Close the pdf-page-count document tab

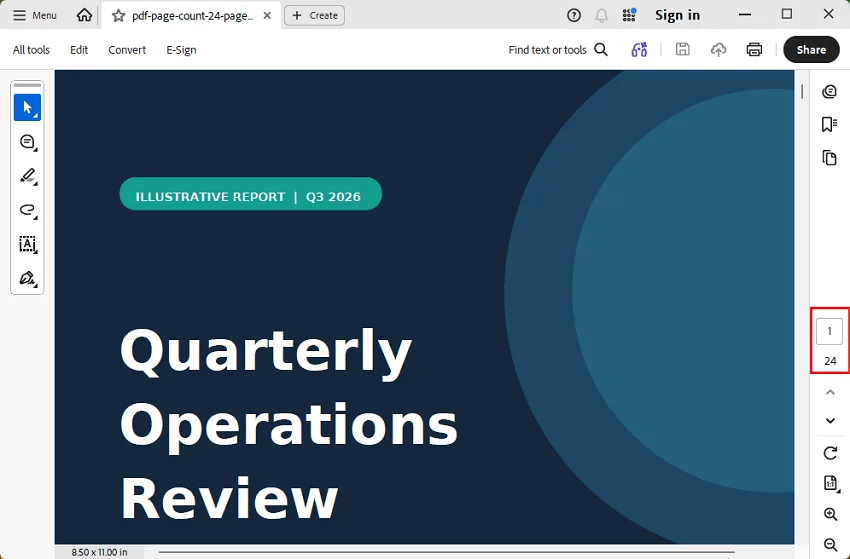[x=267, y=16]
